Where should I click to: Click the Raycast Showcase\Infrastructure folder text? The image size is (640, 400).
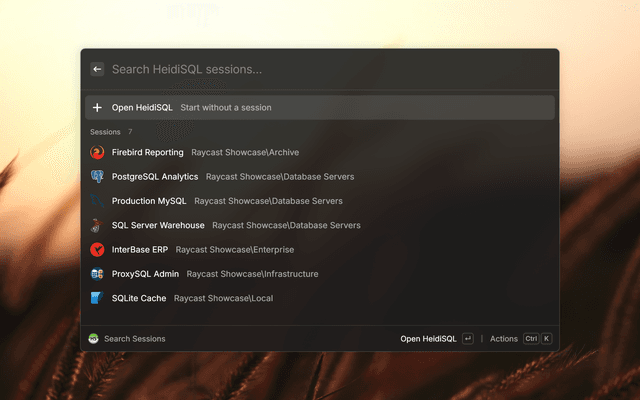[252, 274]
